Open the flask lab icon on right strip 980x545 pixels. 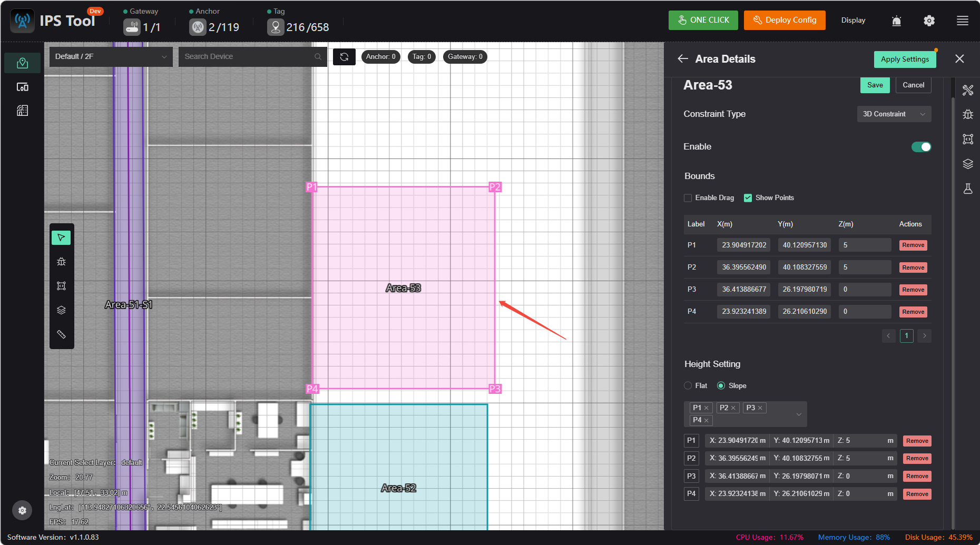point(968,189)
